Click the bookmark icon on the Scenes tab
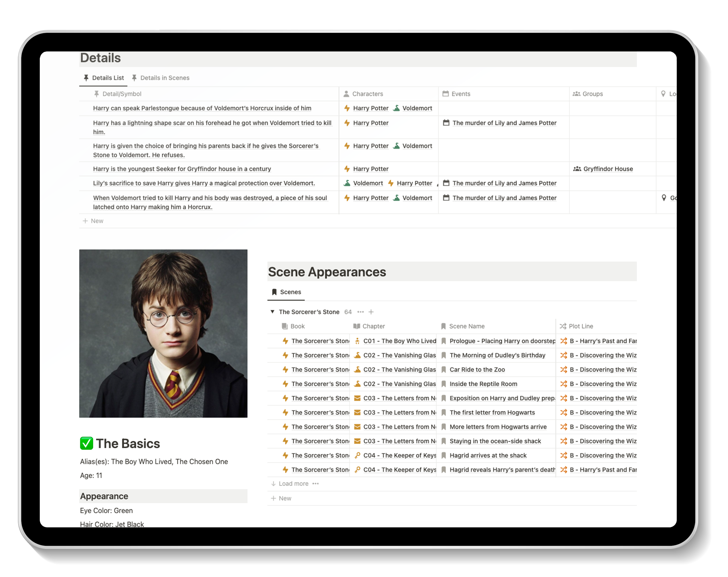 274,292
